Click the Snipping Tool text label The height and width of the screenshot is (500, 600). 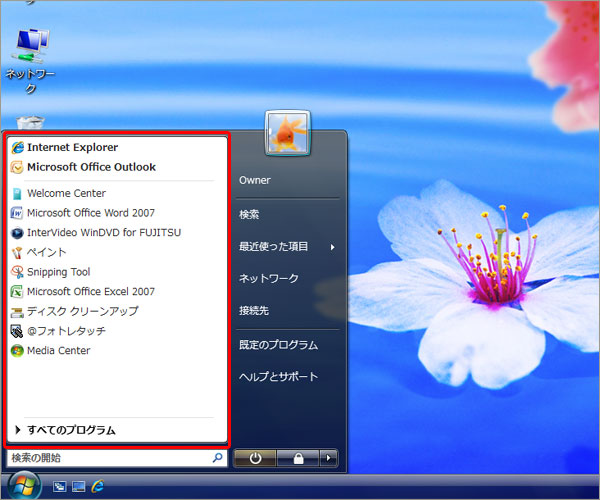pos(59,272)
